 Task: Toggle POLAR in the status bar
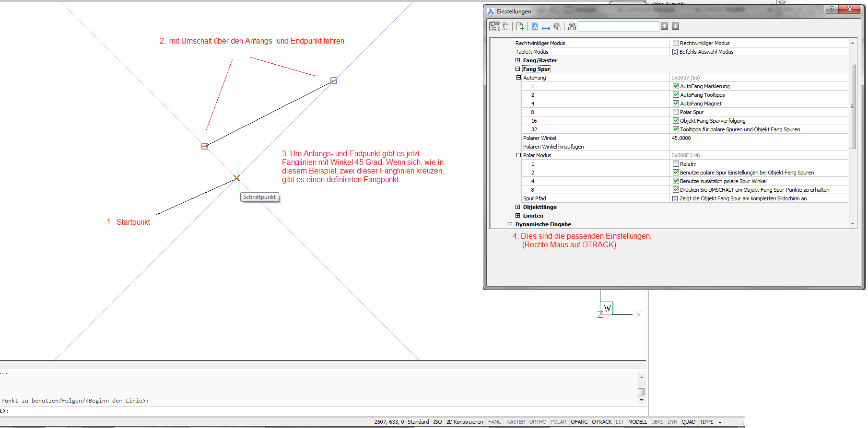click(558, 422)
